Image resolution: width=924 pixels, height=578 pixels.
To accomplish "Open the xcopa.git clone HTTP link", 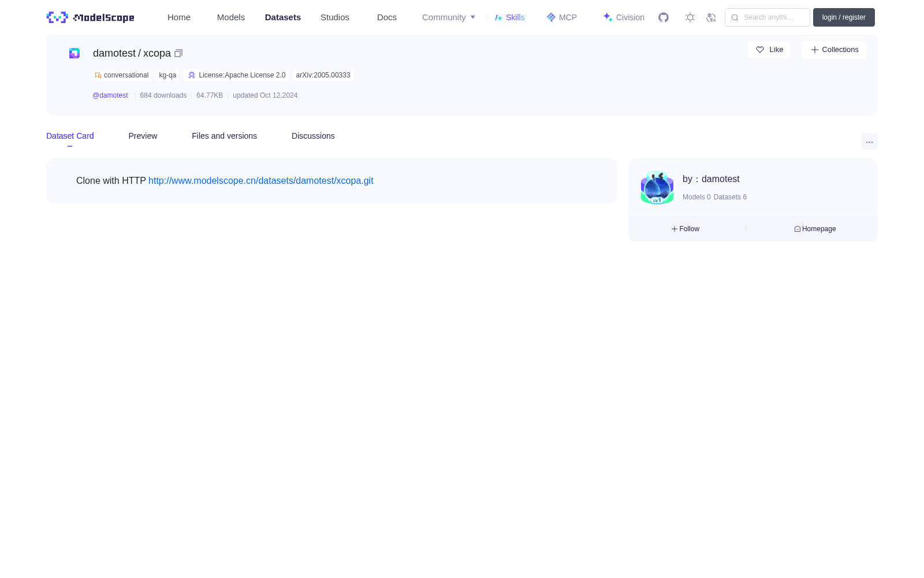I will (x=261, y=181).
